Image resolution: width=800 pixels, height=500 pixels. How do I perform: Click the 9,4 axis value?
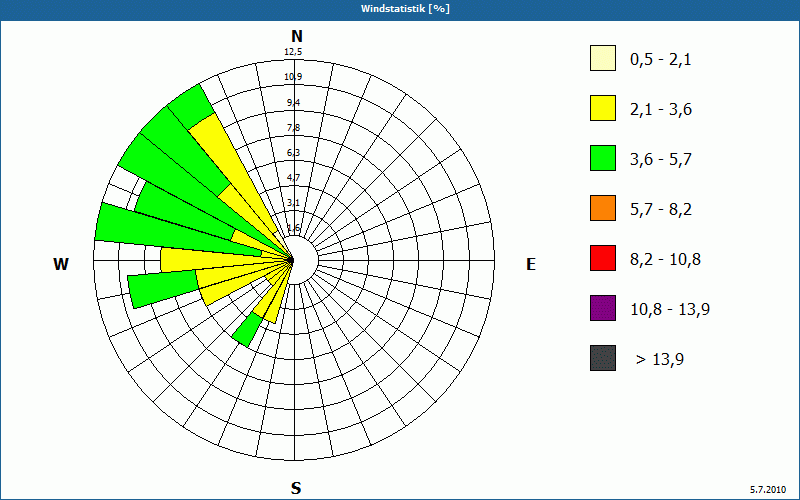(x=293, y=103)
